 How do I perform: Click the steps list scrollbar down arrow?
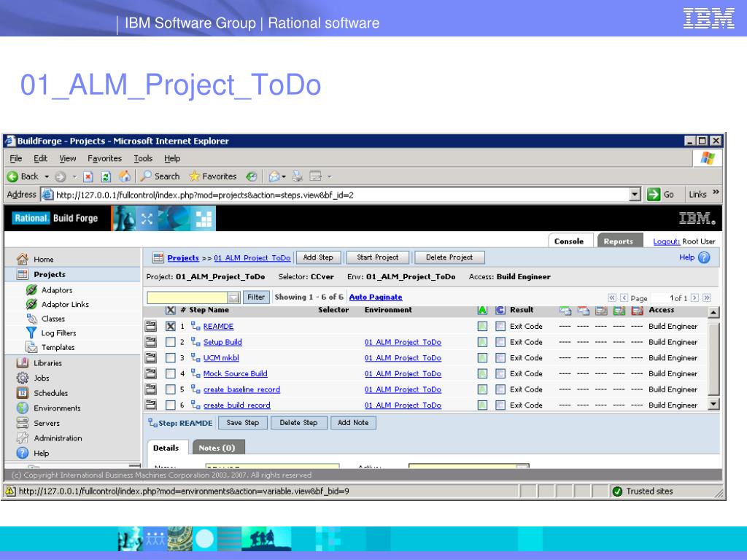713,404
